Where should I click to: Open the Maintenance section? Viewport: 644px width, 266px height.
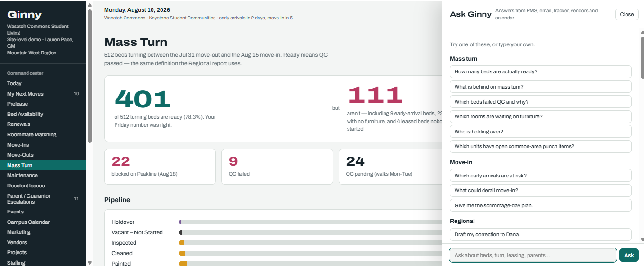pos(43,175)
